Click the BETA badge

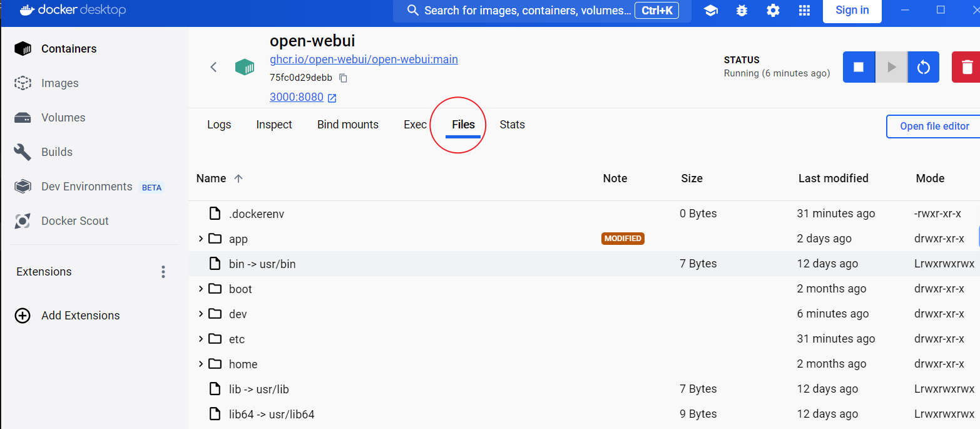click(x=151, y=187)
